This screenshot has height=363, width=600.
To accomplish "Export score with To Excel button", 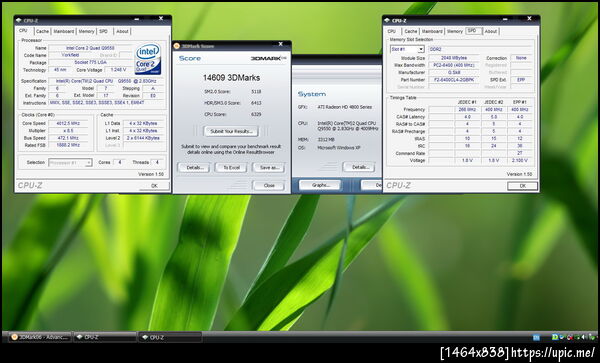I will [231, 168].
